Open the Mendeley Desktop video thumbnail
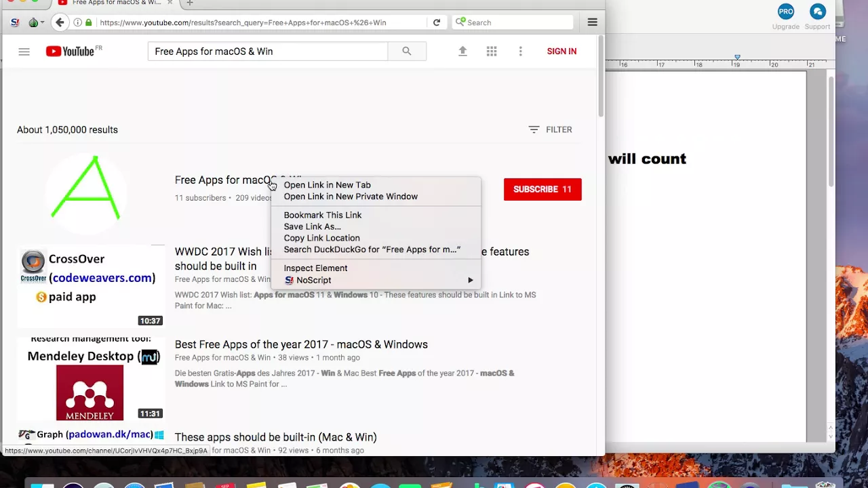The height and width of the screenshot is (488, 868). [x=90, y=379]
